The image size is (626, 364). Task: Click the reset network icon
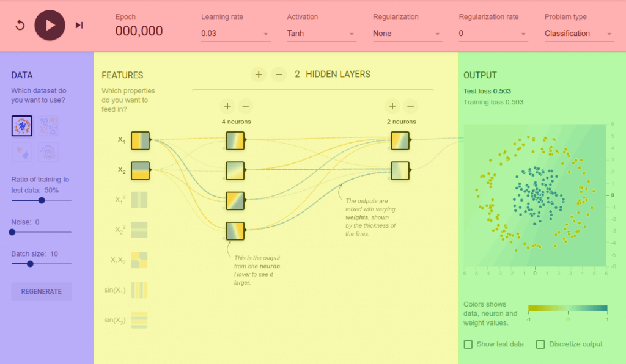click(x=20, y=26)
